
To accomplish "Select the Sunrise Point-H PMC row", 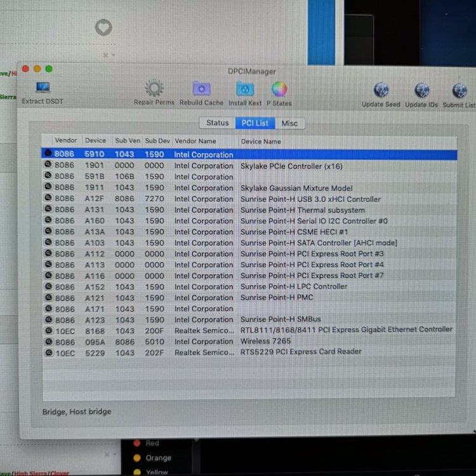I will pos(249,298).
